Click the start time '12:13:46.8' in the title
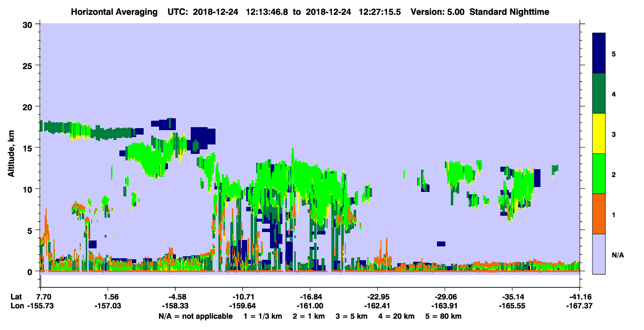Image resolution: width=644 pixels, height=330 pixels. coord(268,11)
